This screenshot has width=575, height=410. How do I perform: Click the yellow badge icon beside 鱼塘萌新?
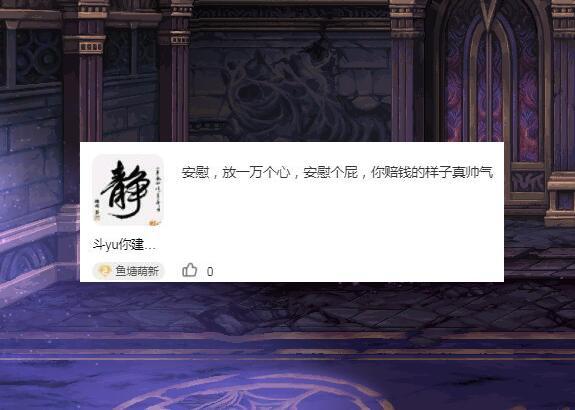105,271
